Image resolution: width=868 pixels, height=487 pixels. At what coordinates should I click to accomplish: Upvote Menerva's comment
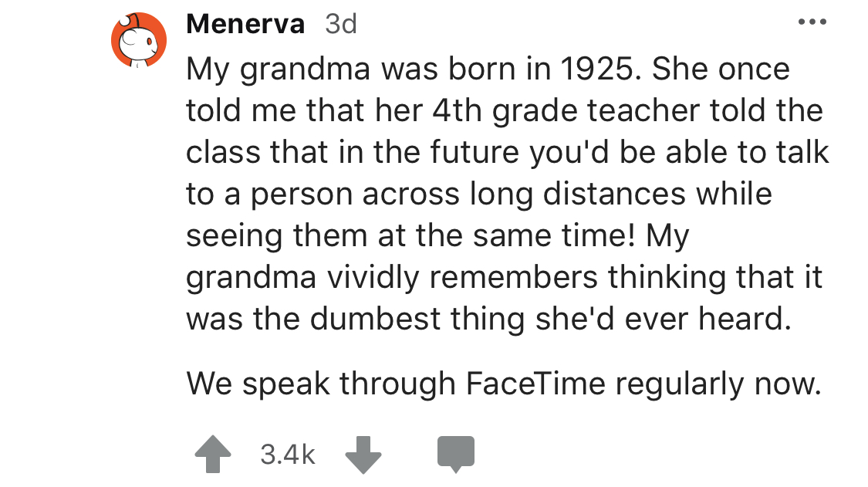coord(213,455)
